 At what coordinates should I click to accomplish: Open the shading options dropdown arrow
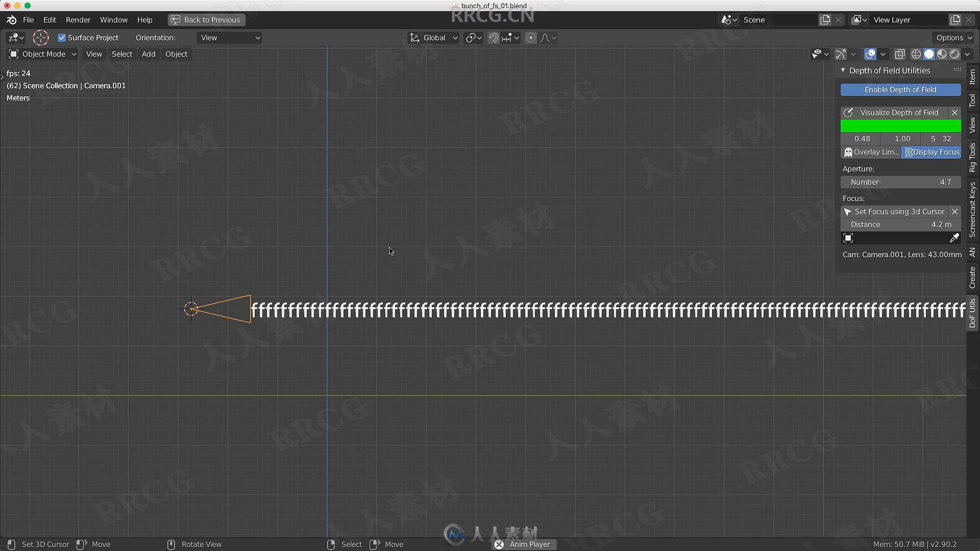pyautogui.click(x=967, y=54)
